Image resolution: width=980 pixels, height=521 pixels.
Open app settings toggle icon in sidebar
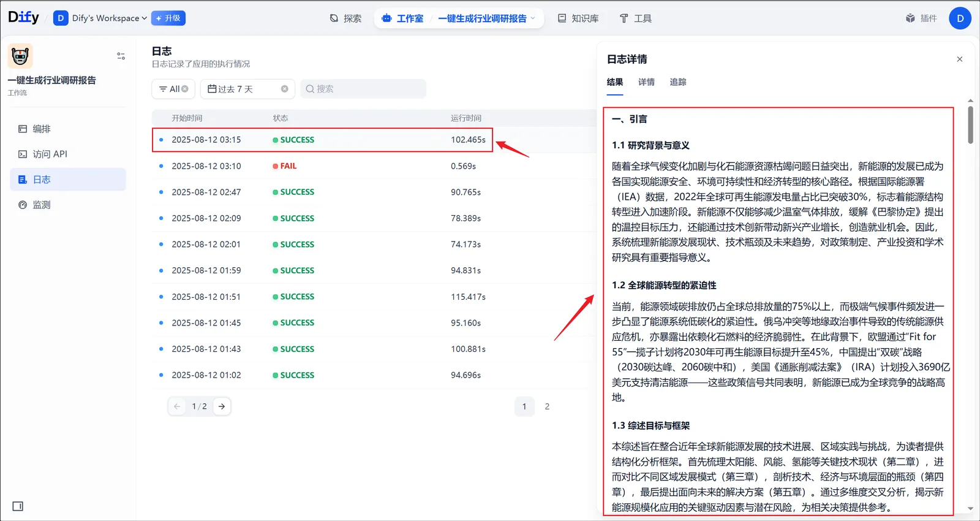click(121, 56)
